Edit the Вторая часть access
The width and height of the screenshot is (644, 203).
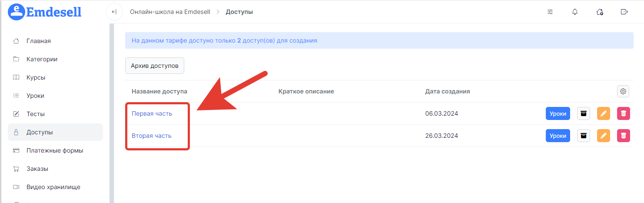click(604, 136)
